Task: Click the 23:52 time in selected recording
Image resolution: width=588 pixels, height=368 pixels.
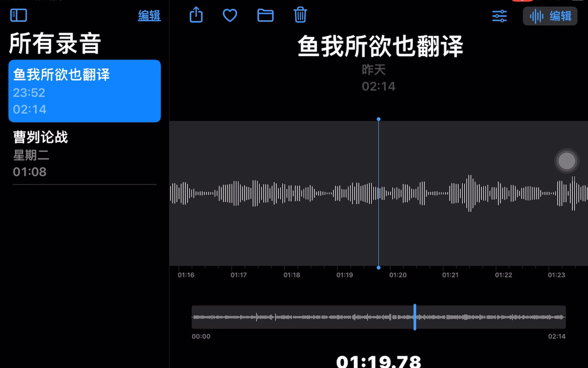Action: pyautogui.click(x=29, y=93)
